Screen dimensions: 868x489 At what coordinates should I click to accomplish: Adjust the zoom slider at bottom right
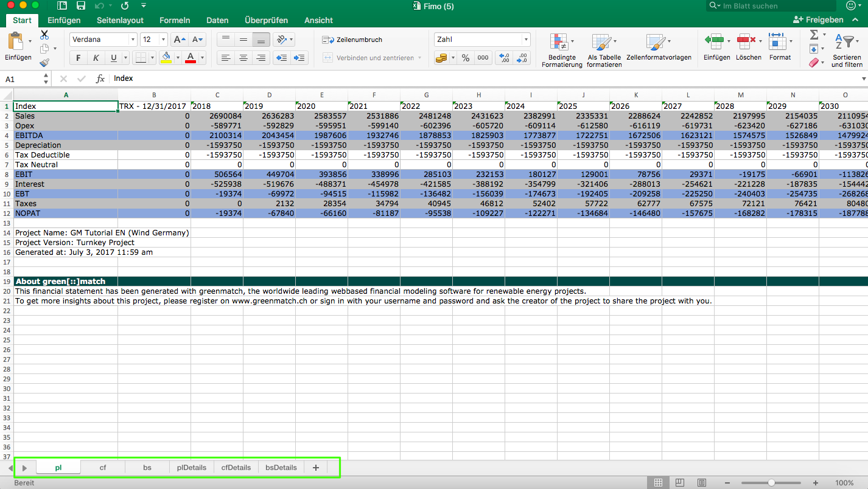point(771,482)
